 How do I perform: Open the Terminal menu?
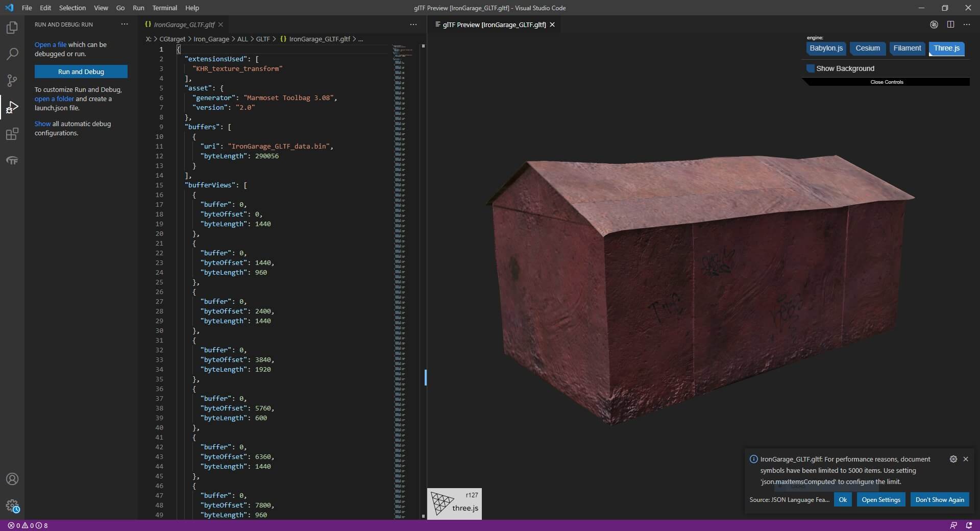[164, 8]
